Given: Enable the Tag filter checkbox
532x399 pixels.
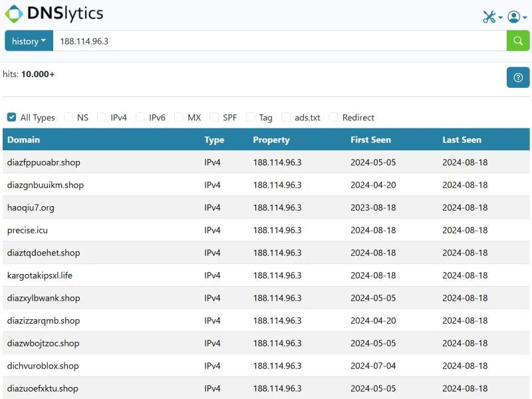Looking at the screenshot, I should [x=251, y=117].
